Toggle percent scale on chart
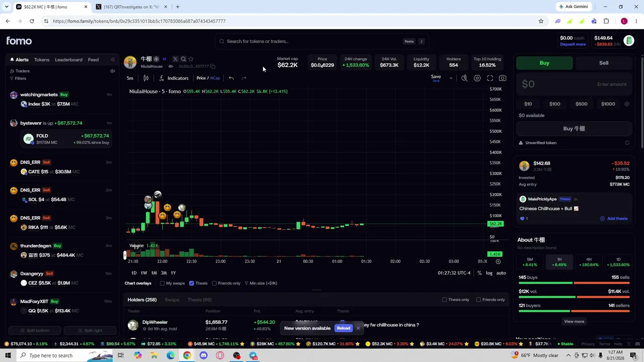Viewport: 644px width, 362px height. (x=479, y=273)
